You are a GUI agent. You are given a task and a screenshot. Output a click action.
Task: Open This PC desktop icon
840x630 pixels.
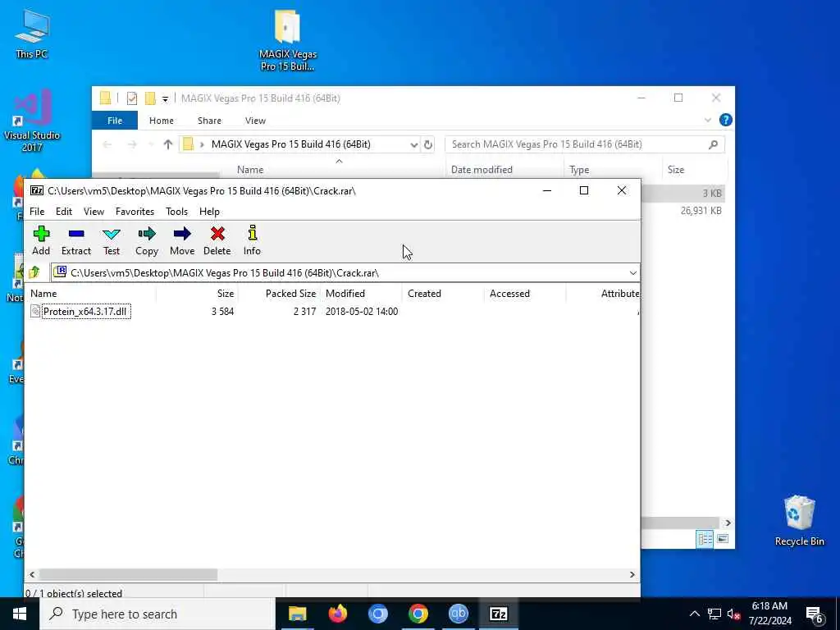point(32,34)
